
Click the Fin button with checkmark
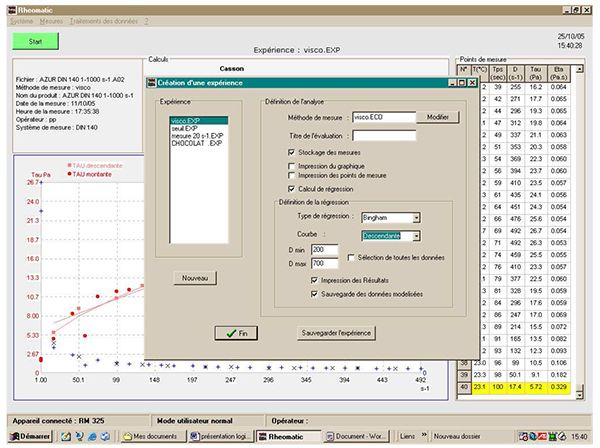click(x=236, y=333)
